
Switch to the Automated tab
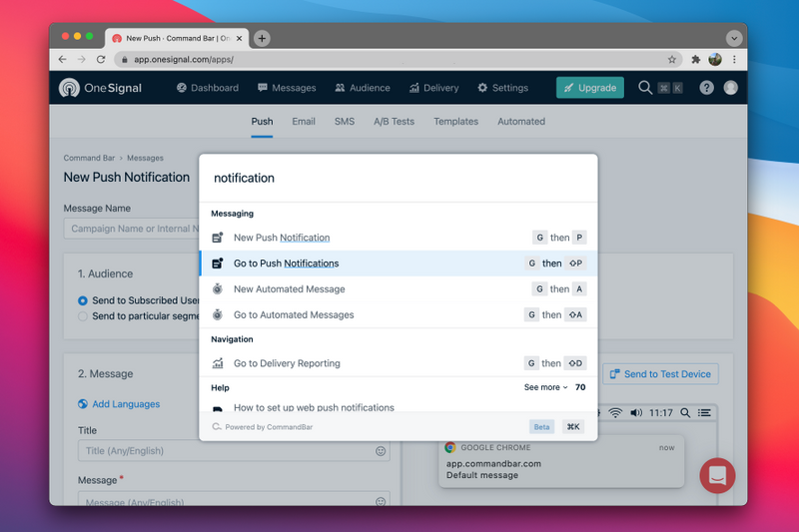pos(521,121)
